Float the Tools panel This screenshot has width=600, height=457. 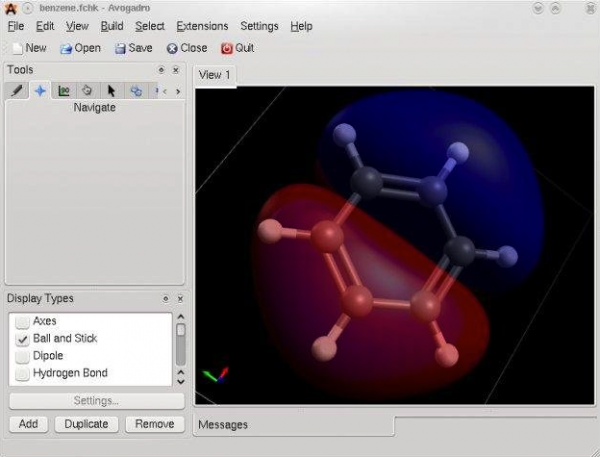point(161,70)
